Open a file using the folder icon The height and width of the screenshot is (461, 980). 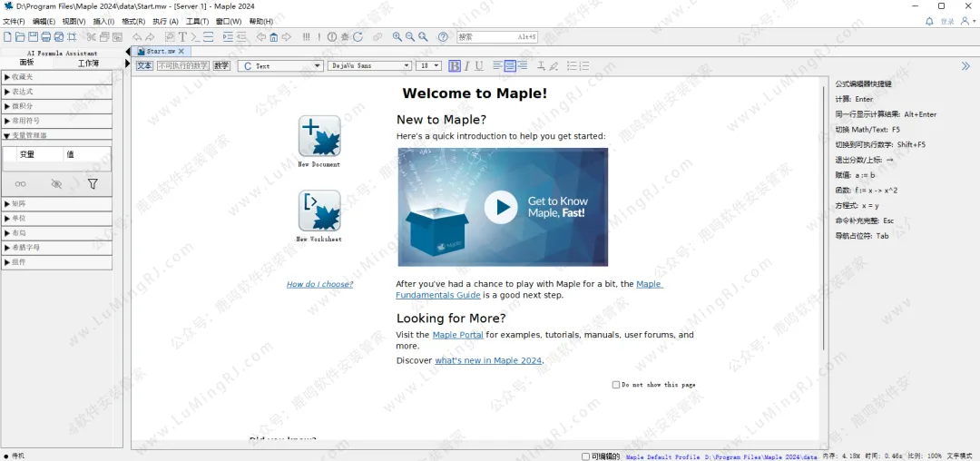click(x=20, y=37)
